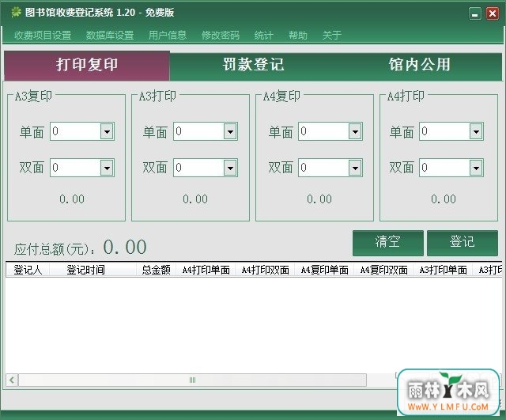Screen dimensions: 506x420
Task: Switch to the 馆内公用 tab
Action: pos(419,65)
